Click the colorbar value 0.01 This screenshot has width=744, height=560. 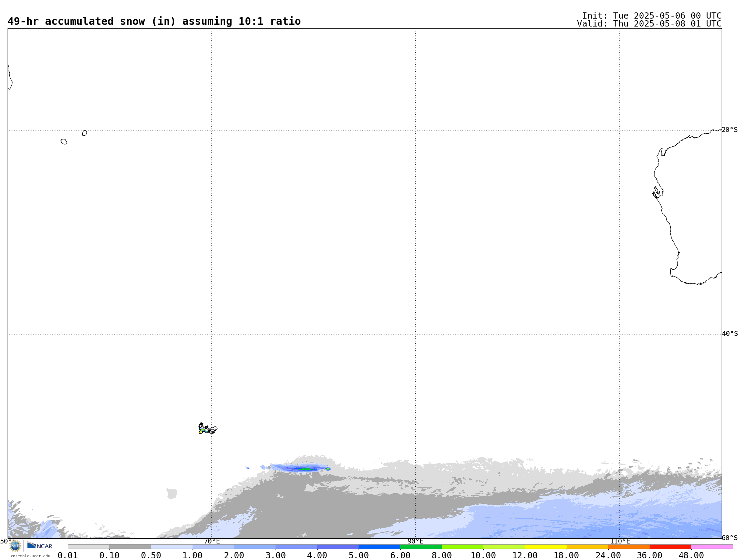[x=68, y=555]
